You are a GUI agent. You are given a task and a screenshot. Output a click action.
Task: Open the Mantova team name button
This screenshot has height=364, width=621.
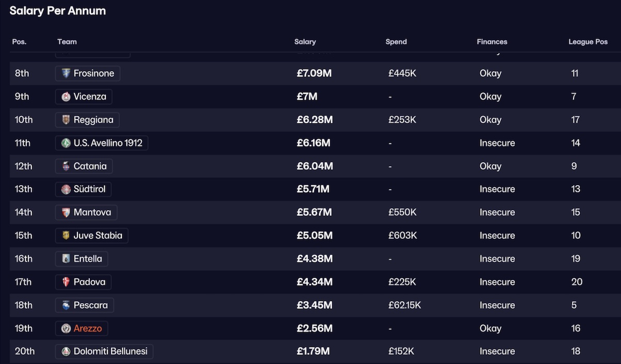pyautogui.click(x=92, y=212)
